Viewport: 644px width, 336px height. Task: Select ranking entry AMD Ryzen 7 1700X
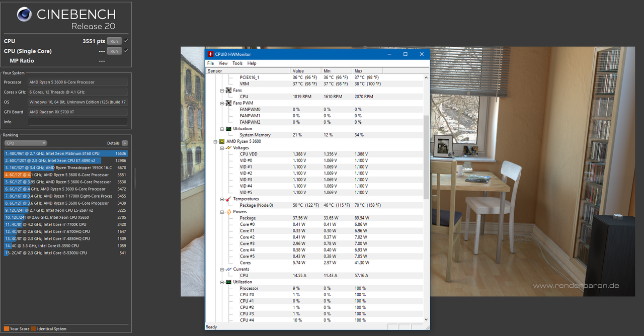(x=66, y=196)
